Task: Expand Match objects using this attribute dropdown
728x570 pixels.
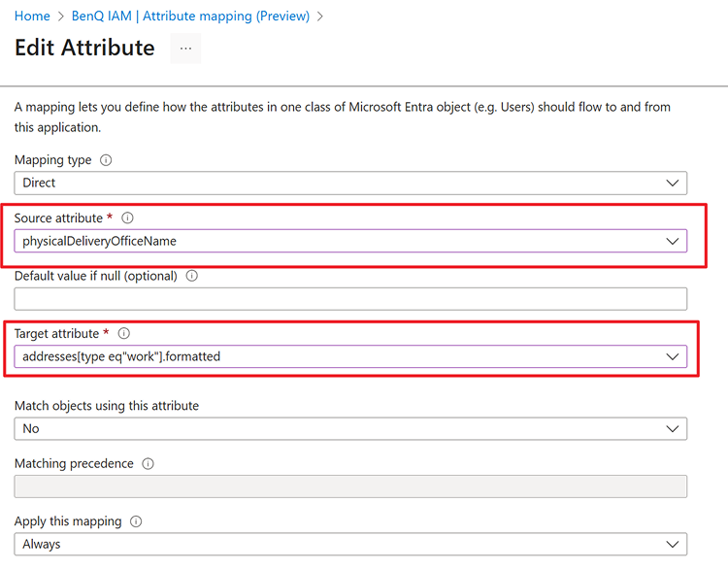Action: point(349,428)
